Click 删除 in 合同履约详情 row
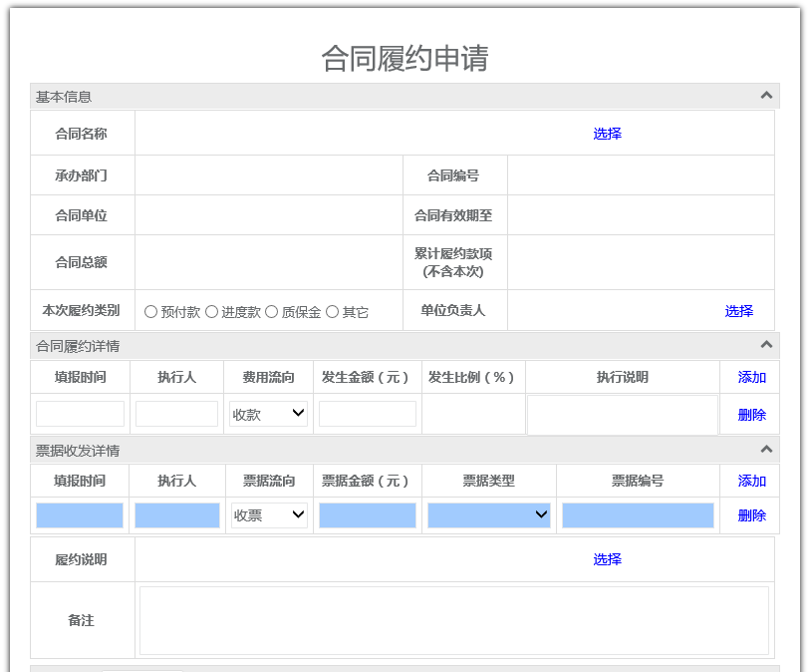 pyautogui.click(x=751, y=415)
